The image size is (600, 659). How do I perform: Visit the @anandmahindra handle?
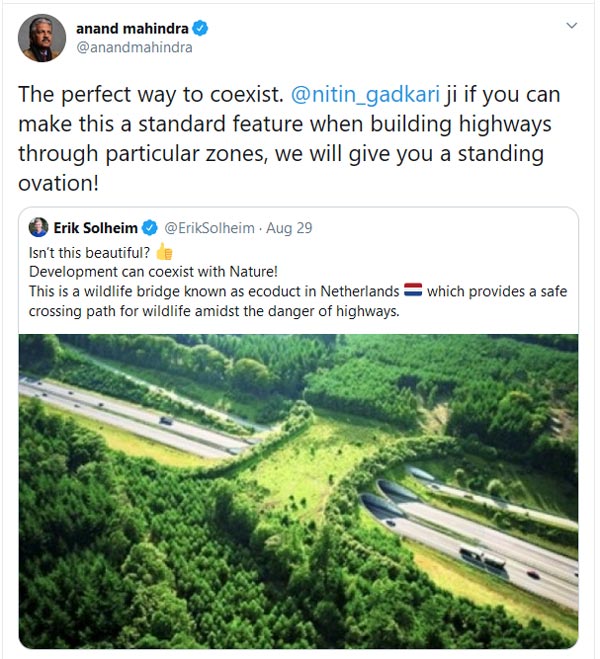(134, 46)
